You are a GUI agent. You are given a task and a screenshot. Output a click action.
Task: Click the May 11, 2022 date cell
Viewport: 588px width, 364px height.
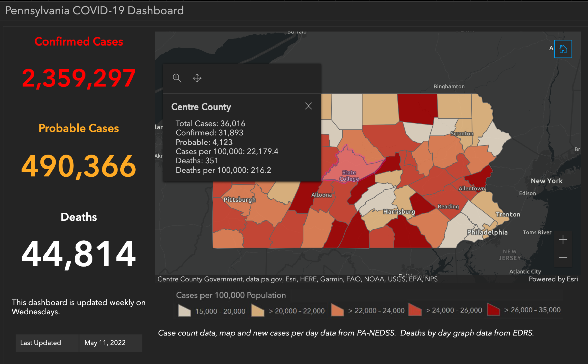(111, 343)
